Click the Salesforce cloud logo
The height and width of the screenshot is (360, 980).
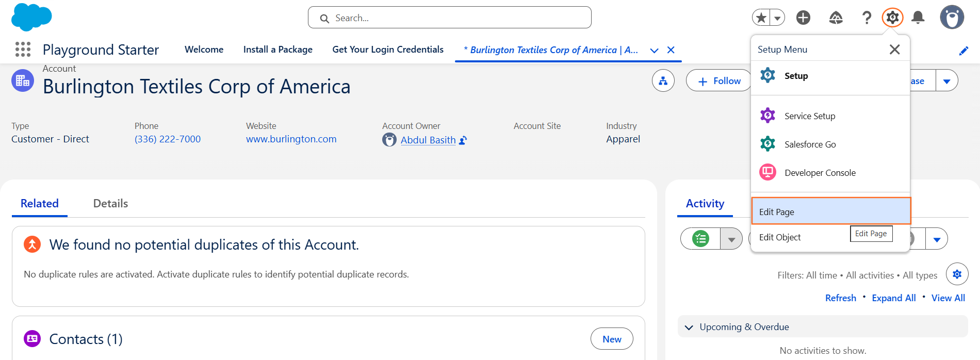click(x=31, y=17)
